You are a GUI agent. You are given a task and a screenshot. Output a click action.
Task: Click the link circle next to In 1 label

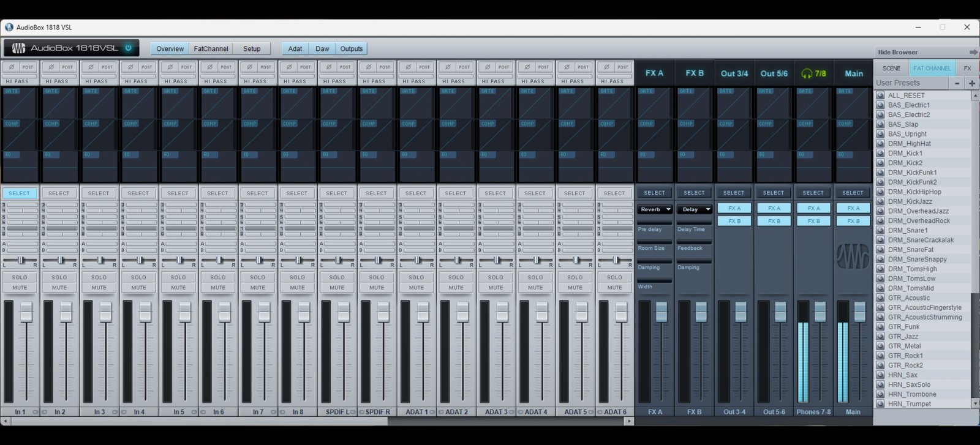[x=36, y=412]
